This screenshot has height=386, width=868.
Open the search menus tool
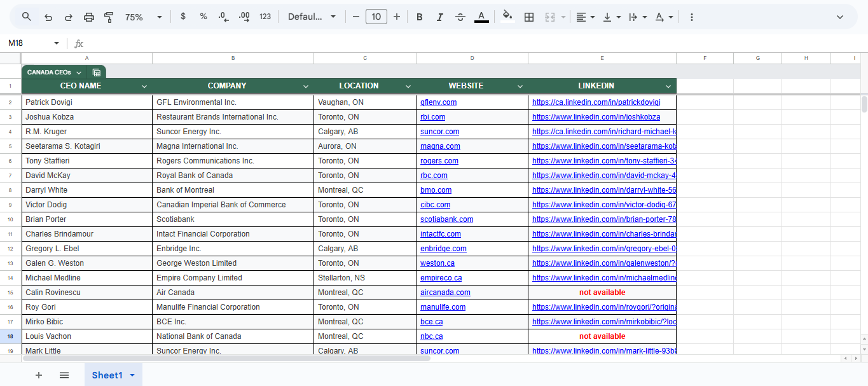pos(27,17)
